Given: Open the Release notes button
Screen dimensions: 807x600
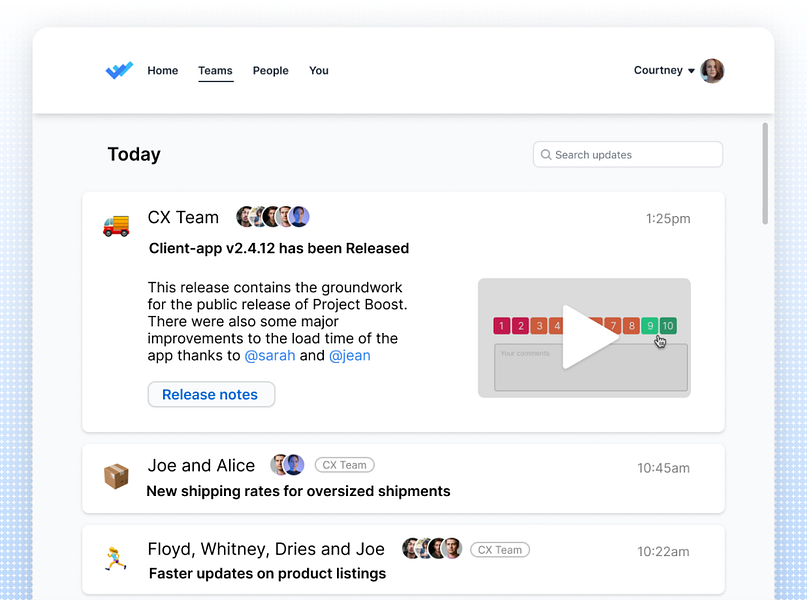Looking at the screenshot, I should click(211, 394).
